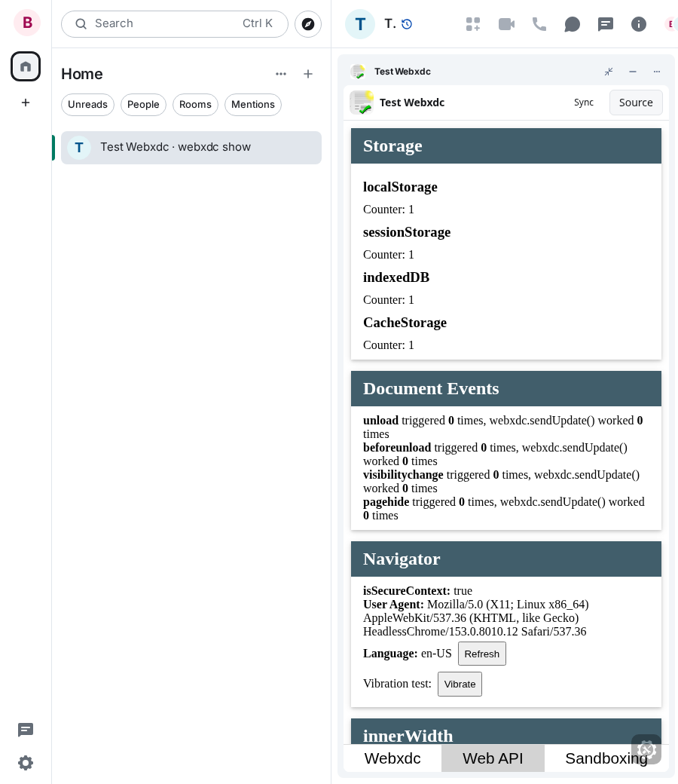Click the sessionStorage heading
The image size is (678, 784).
click(x=407, y=232)
